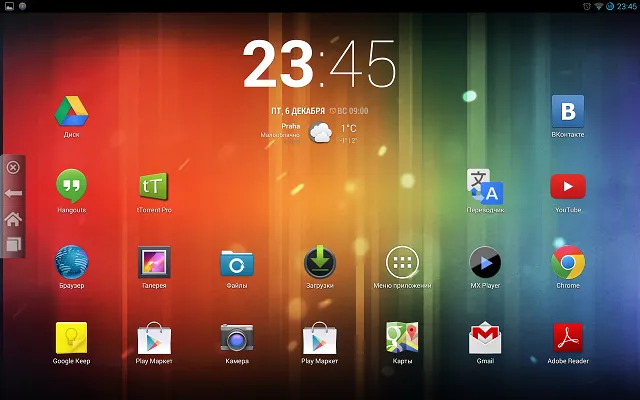Open the date ПТ, 6 ДЕКАБРЯ
640x400 pixels.
(298, 111)
